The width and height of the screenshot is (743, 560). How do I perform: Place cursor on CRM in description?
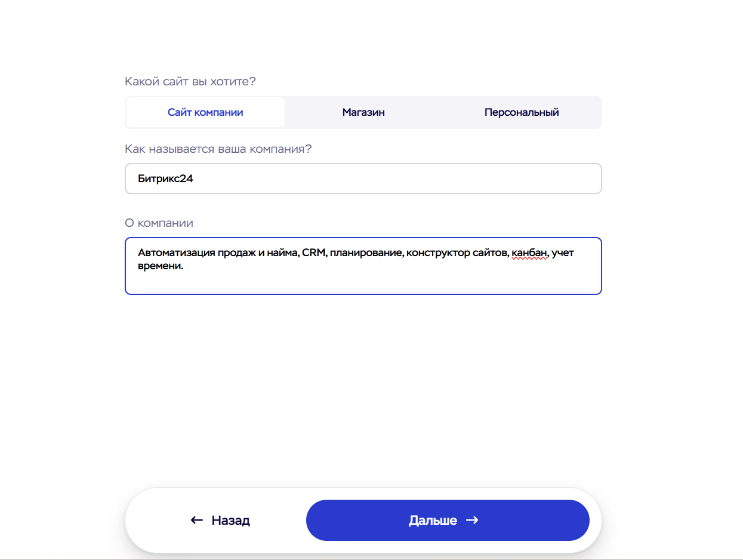coord(313,253)
